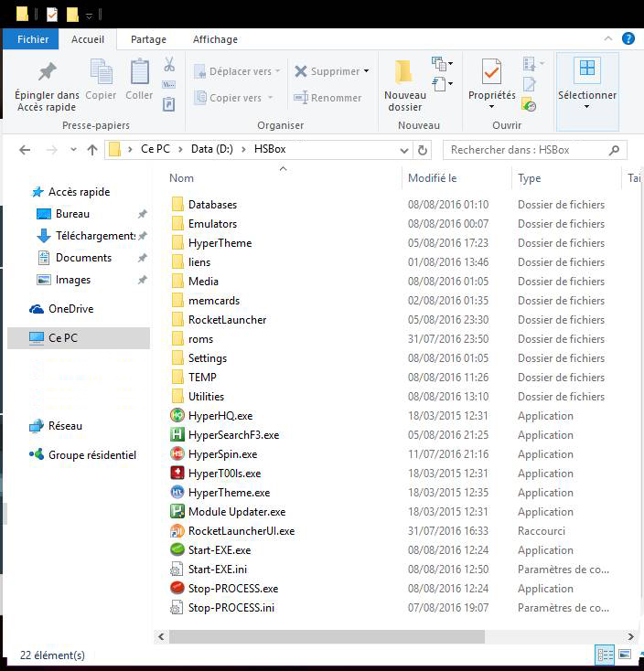Click the Coller clipboard icon
The image size is (644, 671).
click(140, 71)
